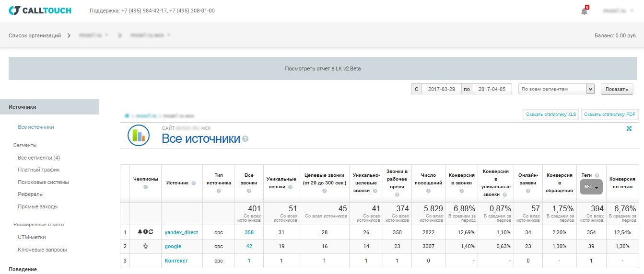
Task: Open Платный трафик segment in sidebar
Action: pyautogui.click(x=39, y=170)
